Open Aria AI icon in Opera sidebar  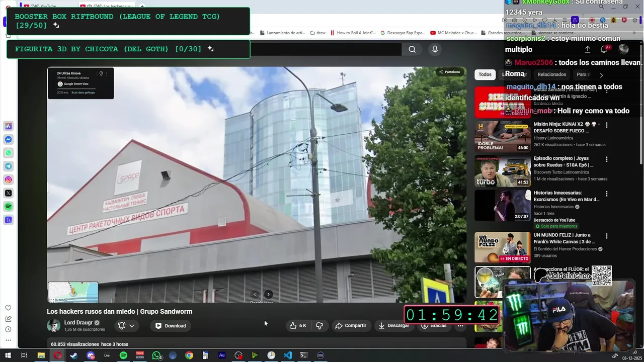click(9, 126)
